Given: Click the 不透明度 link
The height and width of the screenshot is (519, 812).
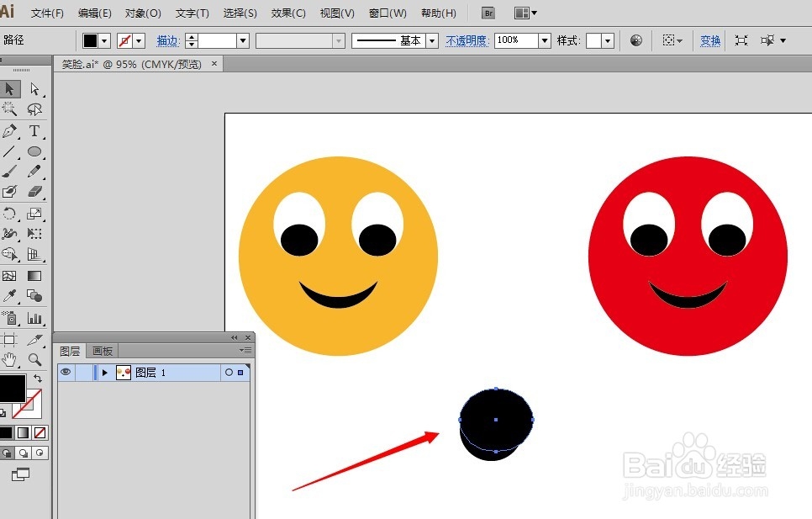Looking at the screenshot, I should tap(467, 40).
